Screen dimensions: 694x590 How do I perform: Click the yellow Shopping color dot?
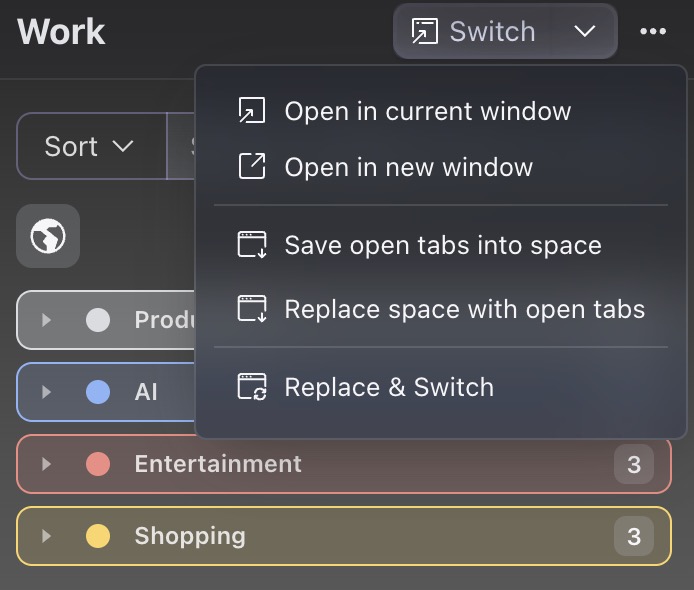(98, 536)
